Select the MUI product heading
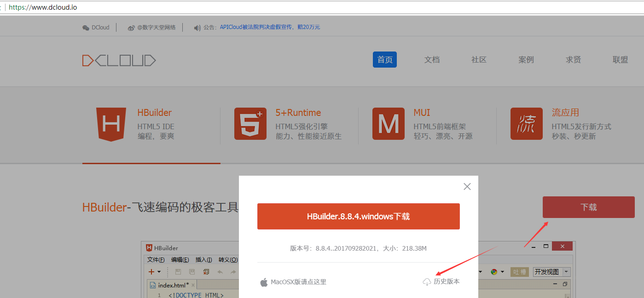The height and width of the screenshot is (298, 644). [x=422, y=113]
